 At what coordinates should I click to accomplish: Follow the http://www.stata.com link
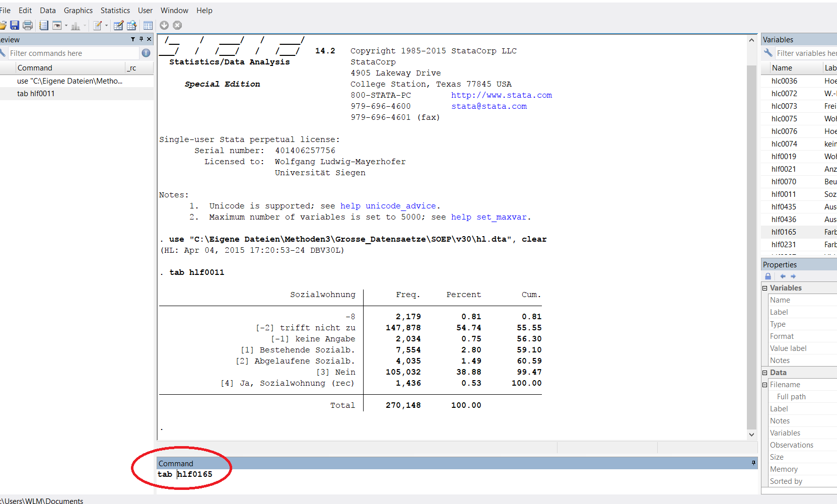point(502,95)
